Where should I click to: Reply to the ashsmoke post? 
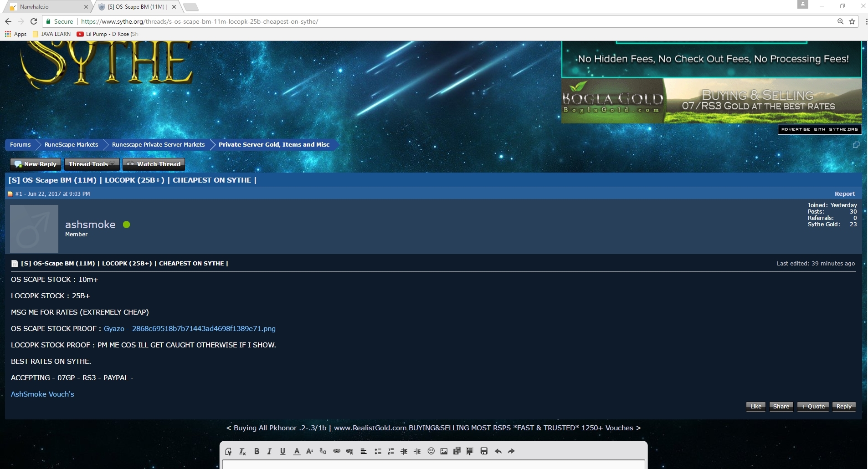point(844,407)
